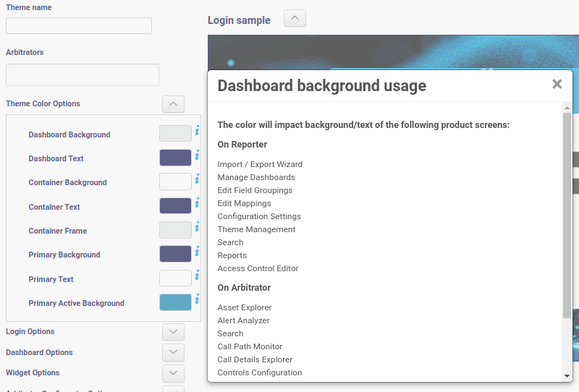Pick the Dashboard Background color swatch
Viewport: 579px width, 392px height.
coord(175,134)
